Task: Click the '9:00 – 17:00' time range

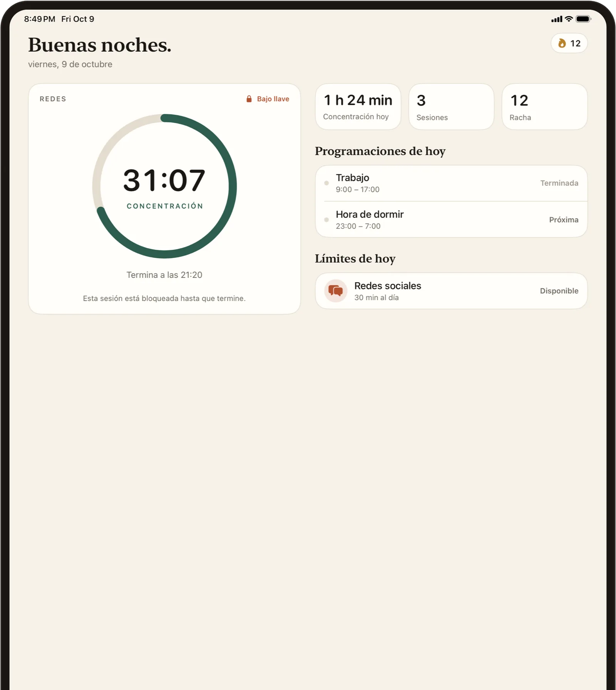Action: click(358, 189)
